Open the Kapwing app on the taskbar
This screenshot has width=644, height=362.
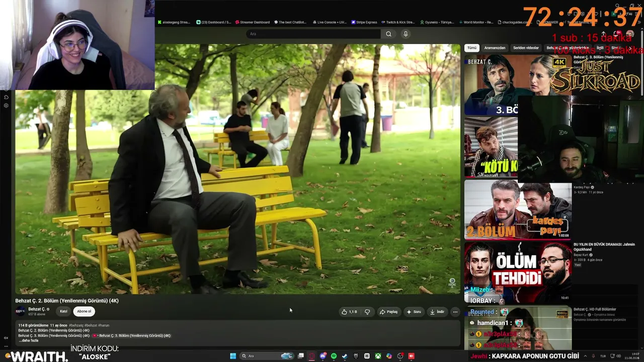pyautogui.click(x=367, y=356)
